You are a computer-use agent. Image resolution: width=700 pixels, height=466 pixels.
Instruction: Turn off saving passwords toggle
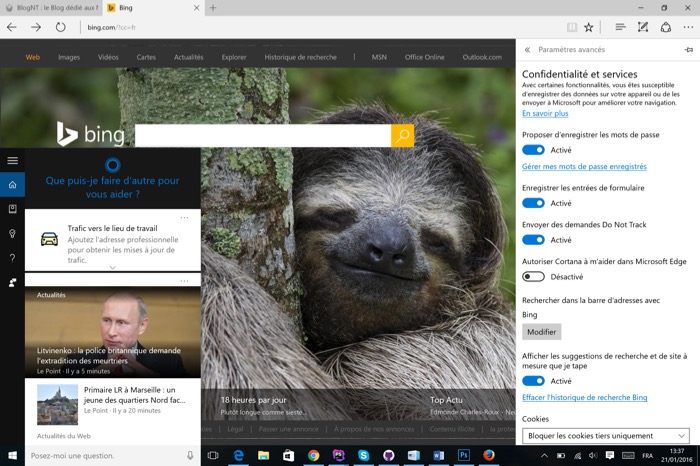[533, 150]
